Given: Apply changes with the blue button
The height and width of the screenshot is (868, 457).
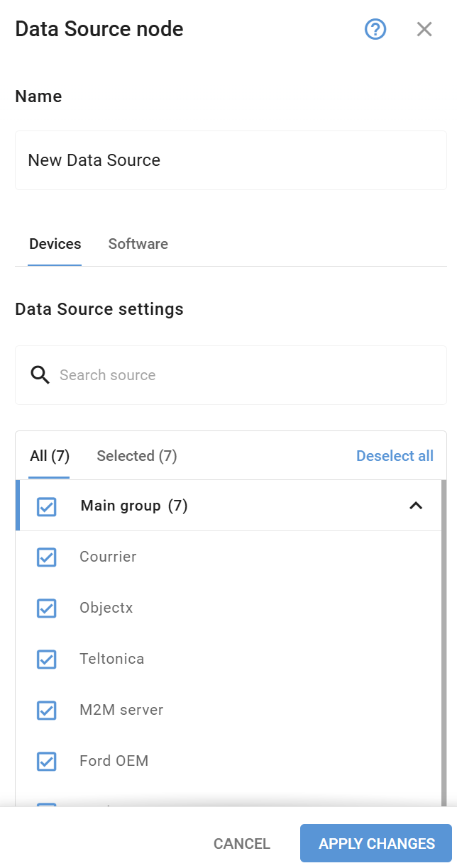Looking at the screenshot, I should click(x=376, y=844).
